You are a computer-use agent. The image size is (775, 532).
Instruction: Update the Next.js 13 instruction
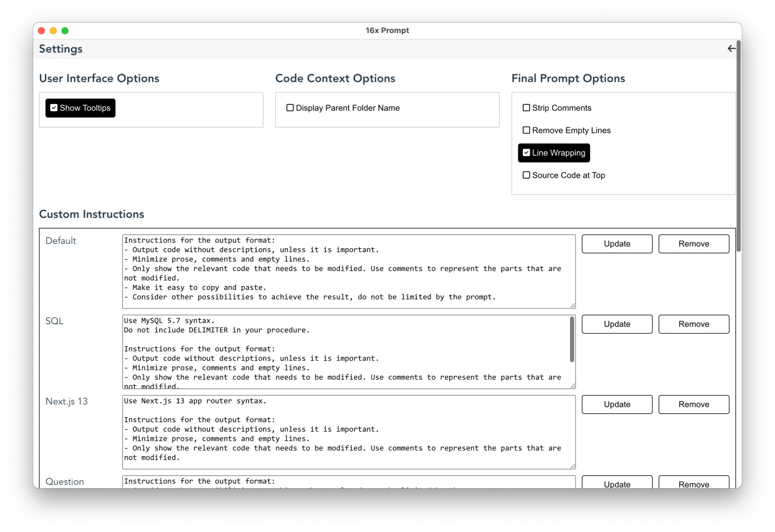tap(617, 404)
